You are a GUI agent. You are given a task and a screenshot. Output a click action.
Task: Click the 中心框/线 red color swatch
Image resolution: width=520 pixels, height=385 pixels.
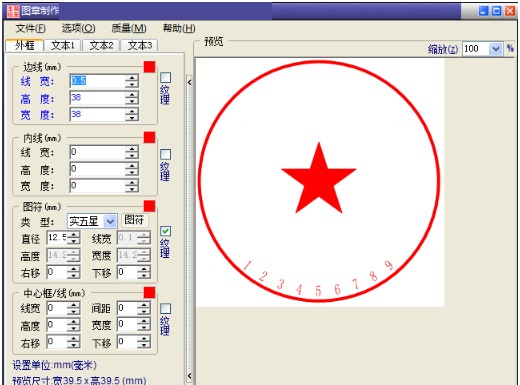pyautogui.click(x=149, y=293)
